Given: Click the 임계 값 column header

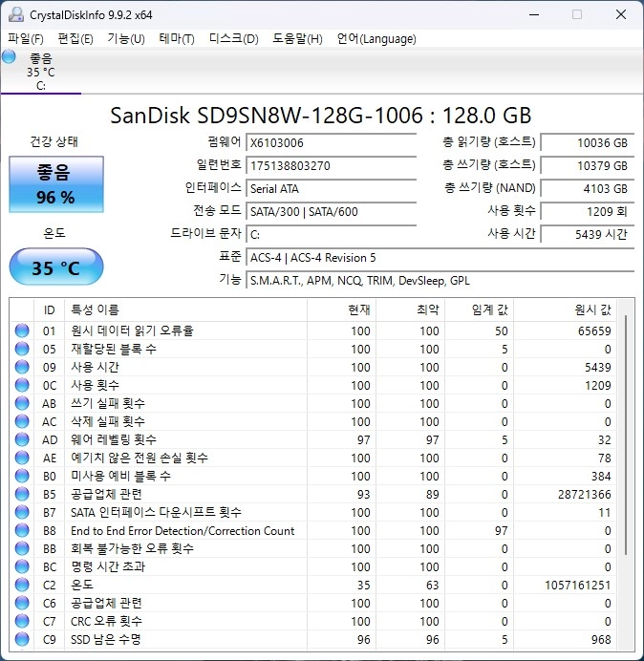Looking at the screenshot, I should pyautogui.click(x=479, y=310).
